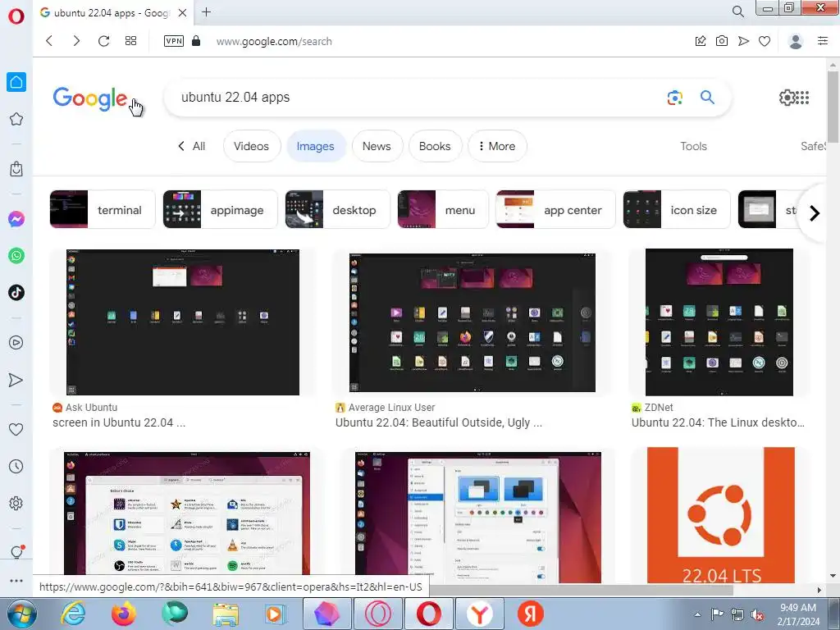840x630 pixels.
Task: Reload the page
Action: [x=103, y=41]
